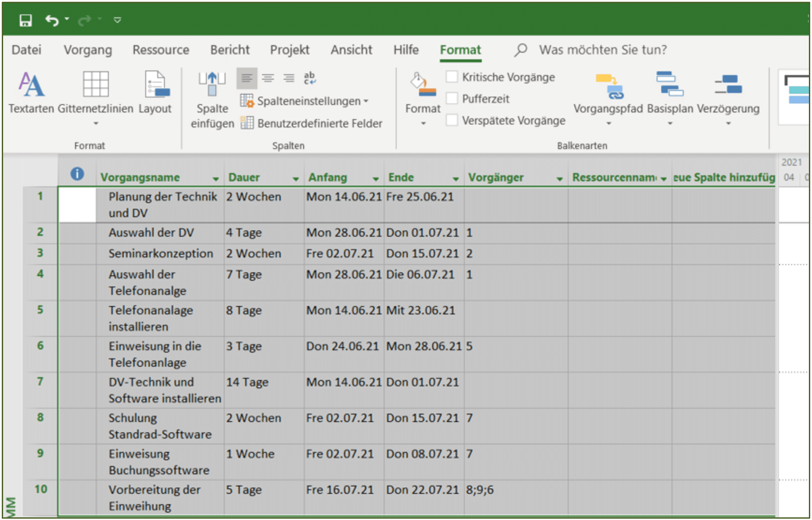Click the Was möchten Sie tun search field
This screenshot has height=520, width=812.
click(x=603, y=50)
